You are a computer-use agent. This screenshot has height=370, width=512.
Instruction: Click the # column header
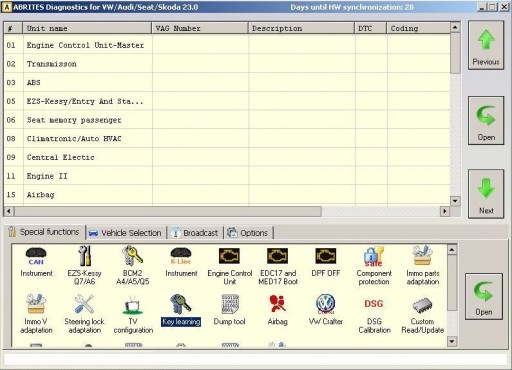13,28
